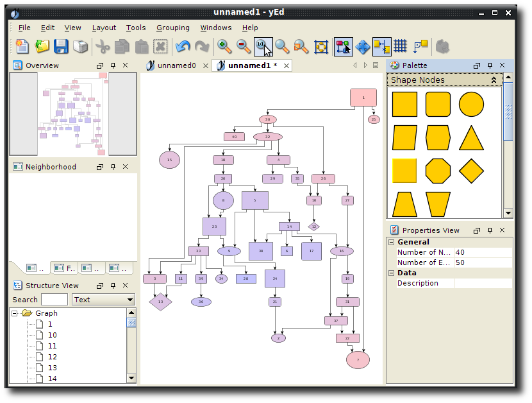This screenshot has width=532, height=403.
Task: Toggle the grid display
Action: click(x=401, y=46)
